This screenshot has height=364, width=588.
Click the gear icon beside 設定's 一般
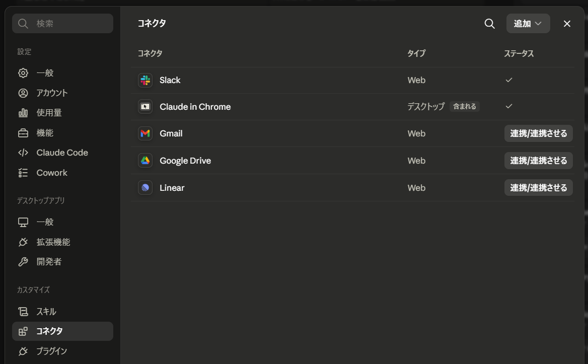(23, 72)
